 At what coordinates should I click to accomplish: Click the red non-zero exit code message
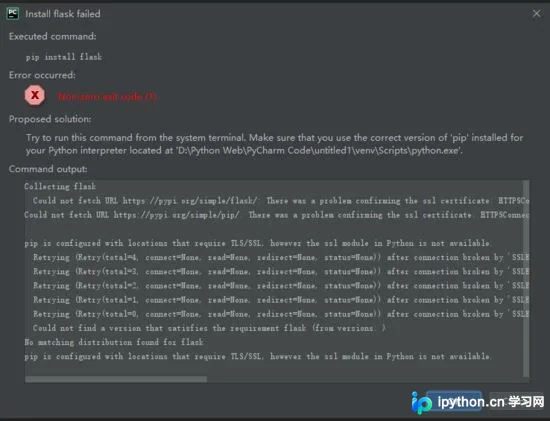pos(107,96)
